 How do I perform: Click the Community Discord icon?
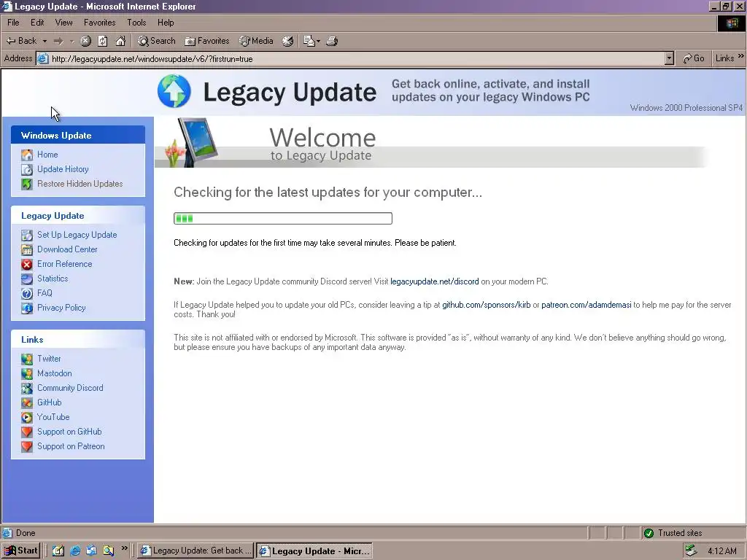[27, 388]
